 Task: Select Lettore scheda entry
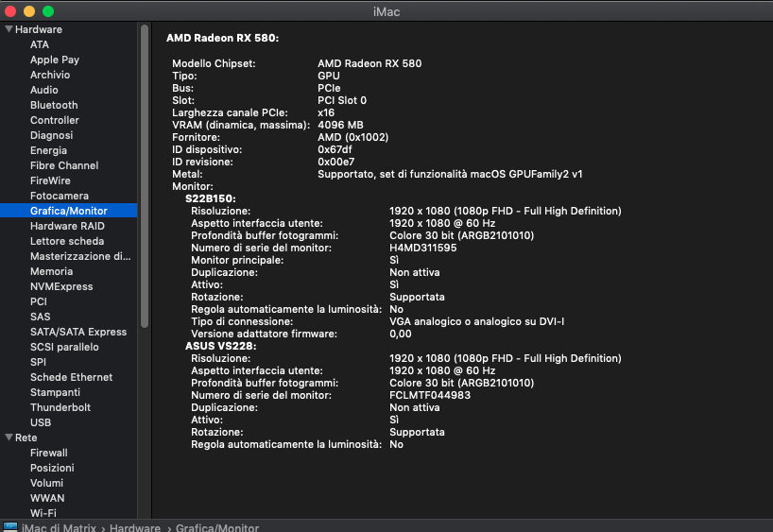tap(67, 241)
